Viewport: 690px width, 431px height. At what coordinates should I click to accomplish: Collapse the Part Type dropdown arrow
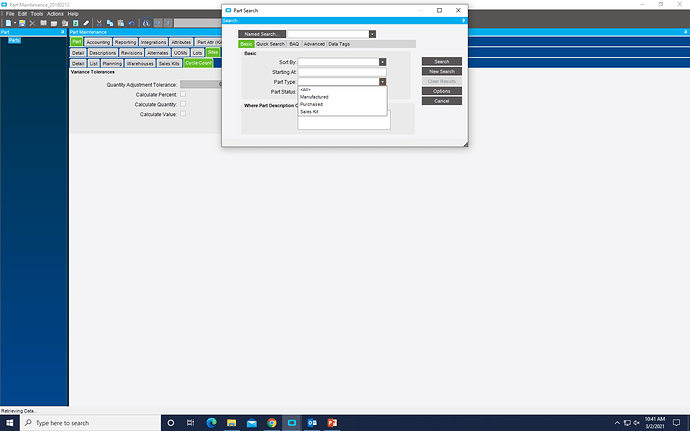382,82
